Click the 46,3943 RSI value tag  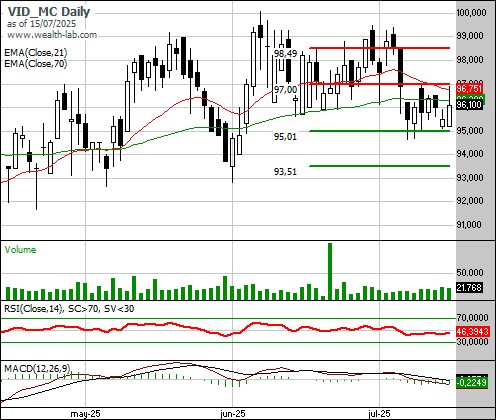tap(473, 331)
